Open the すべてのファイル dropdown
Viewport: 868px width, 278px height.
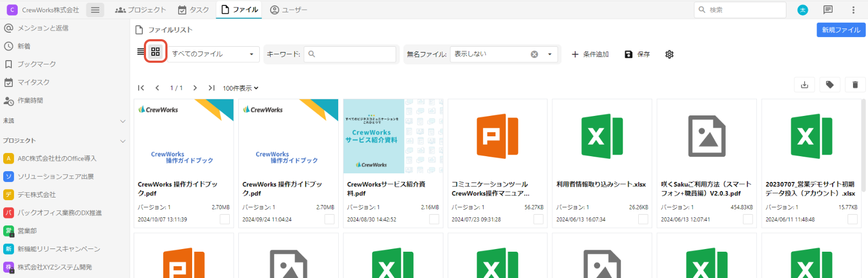tap(214, 54)
